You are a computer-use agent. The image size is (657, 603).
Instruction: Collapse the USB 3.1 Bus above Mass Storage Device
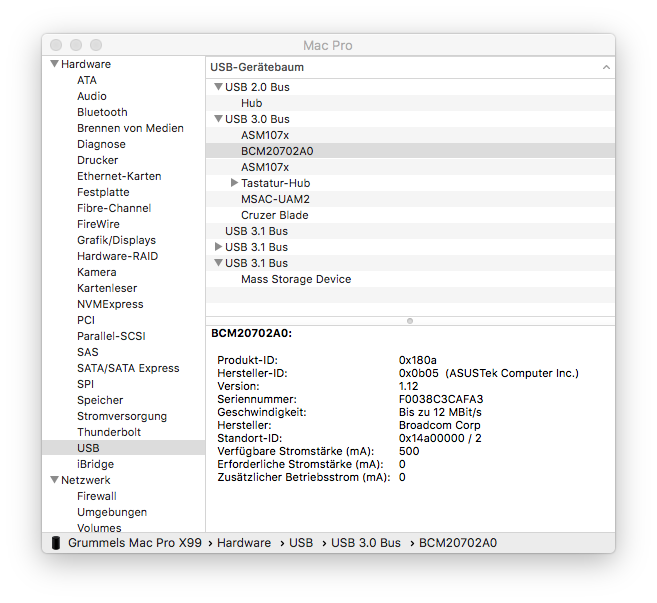218,263
